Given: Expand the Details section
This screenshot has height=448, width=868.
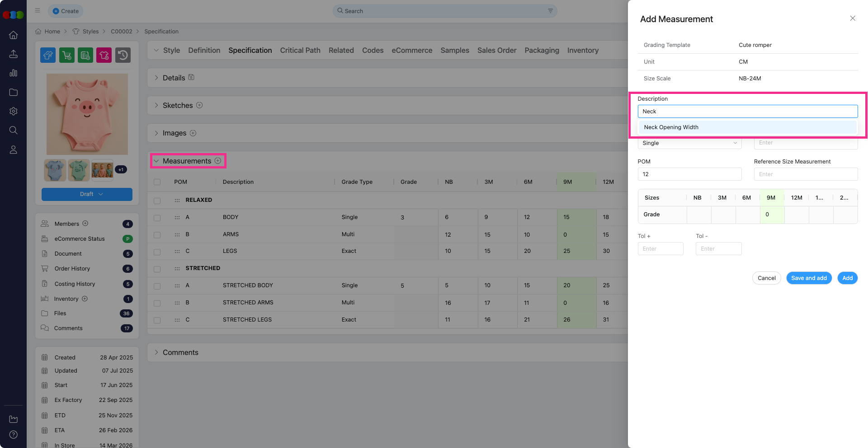Looking at the screenshot, I should pos(156,78).
